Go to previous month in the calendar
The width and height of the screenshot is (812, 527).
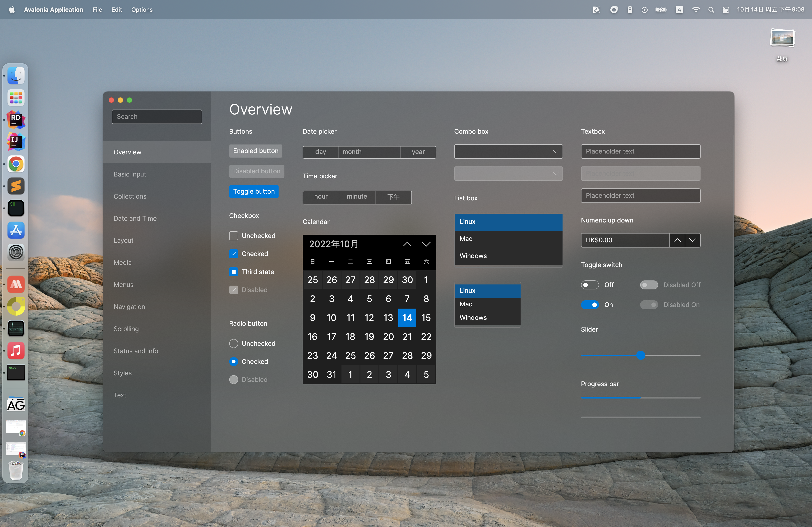[407, 244]
